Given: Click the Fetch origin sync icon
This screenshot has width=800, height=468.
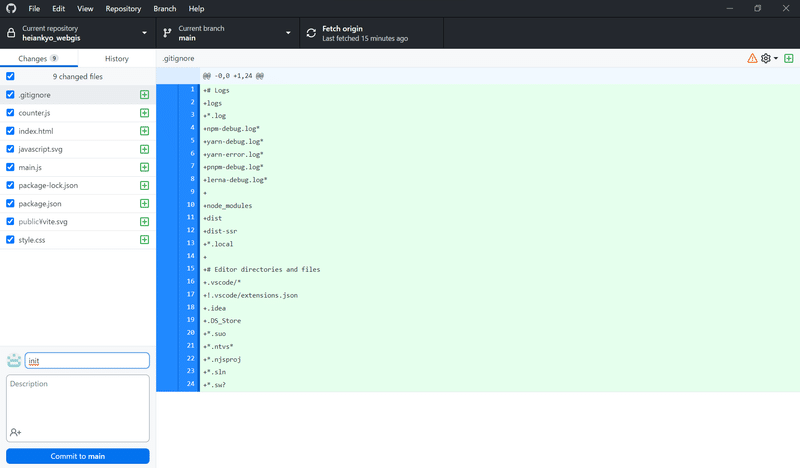Looking at the screenshot, I should coord(311,33).
